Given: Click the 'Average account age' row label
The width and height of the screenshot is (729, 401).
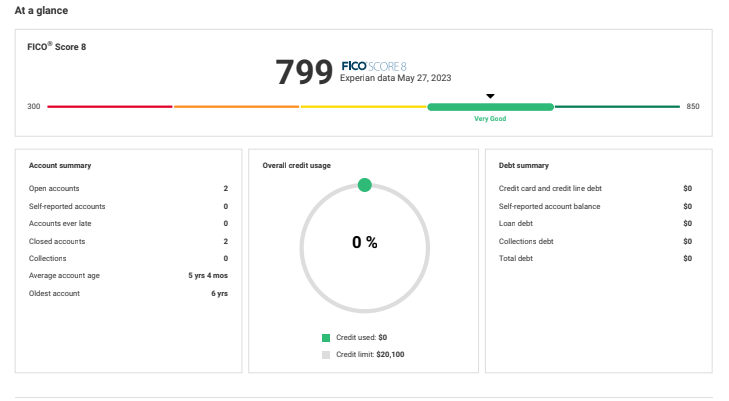Looking at the screenshot, I should (x=64, y=276).
